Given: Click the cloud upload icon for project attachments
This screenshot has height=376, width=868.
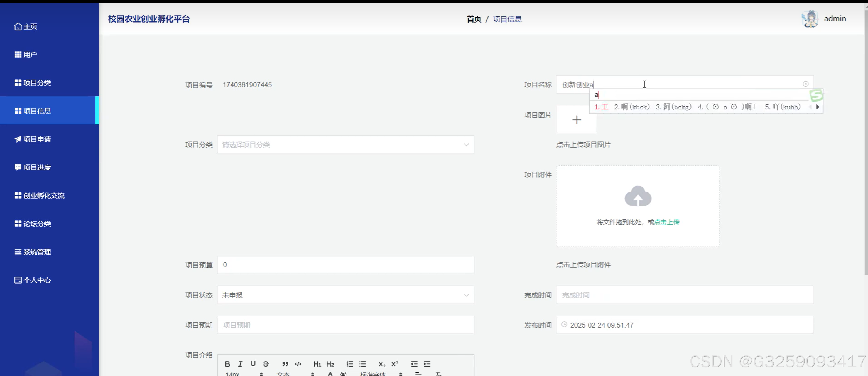Looking at the screenshot, I should pyautogui.click(x=637, y=196).
